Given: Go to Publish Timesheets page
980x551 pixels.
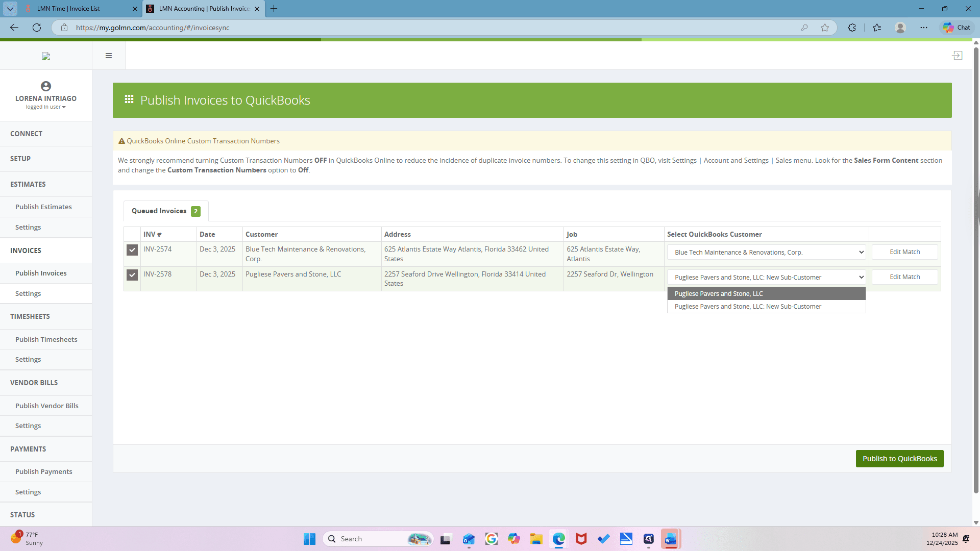Looking at the screenshot, I should point(46,339).
